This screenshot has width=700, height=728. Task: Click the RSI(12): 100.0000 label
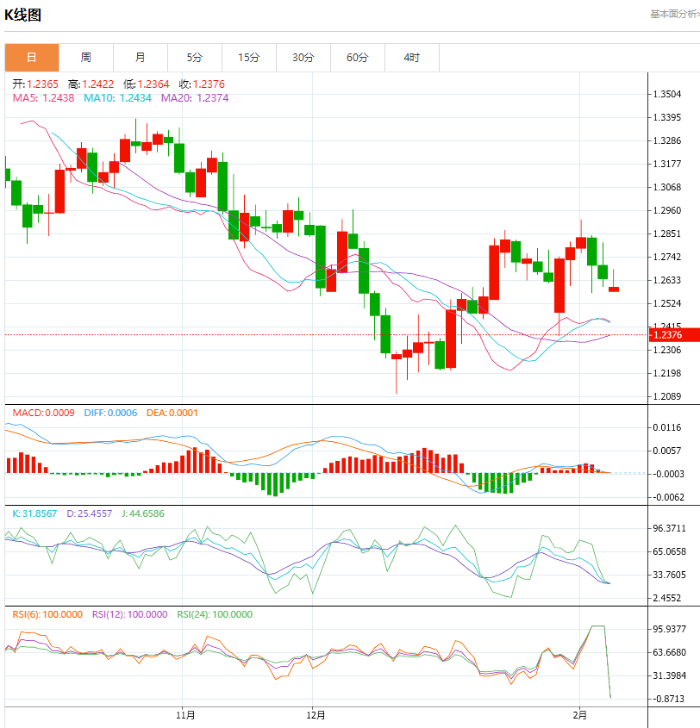tap(129, 614)
